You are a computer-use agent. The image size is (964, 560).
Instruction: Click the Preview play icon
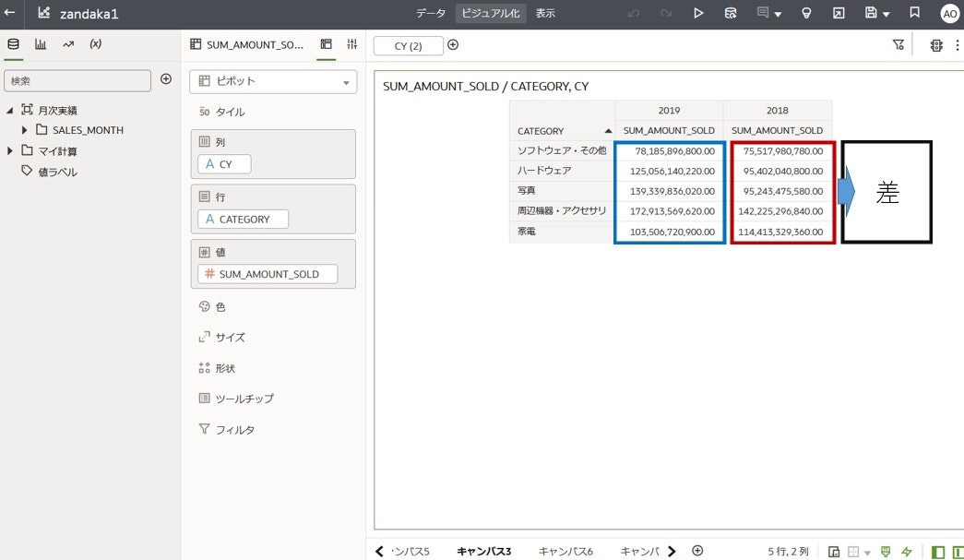tap(698, 13)
